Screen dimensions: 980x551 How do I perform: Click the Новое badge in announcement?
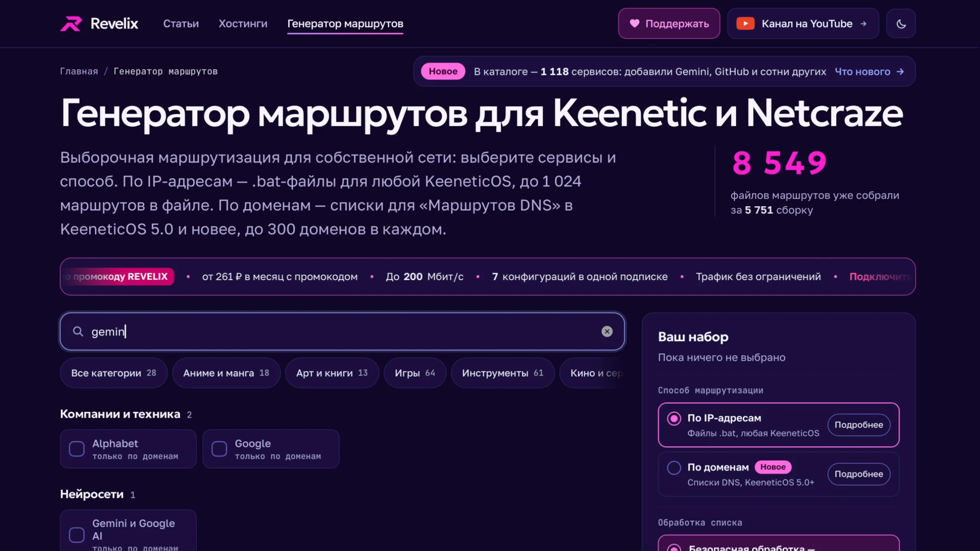[443, 72]
